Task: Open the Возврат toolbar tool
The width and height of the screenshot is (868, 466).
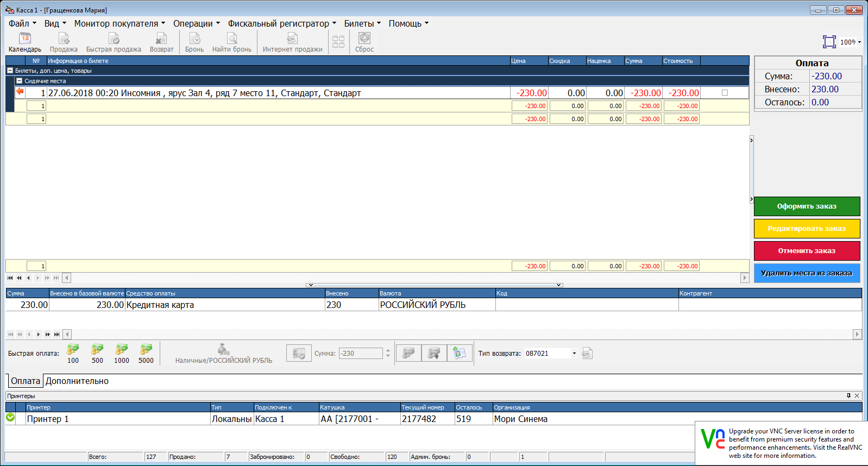Action: [x=161, y=42]
